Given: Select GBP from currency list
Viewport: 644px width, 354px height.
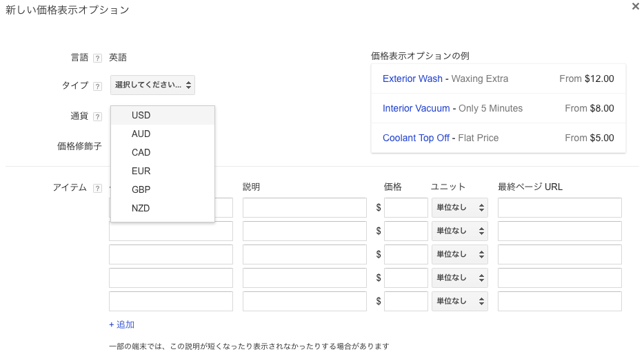Looking at the screenshot, I should [x=163, y=189].
